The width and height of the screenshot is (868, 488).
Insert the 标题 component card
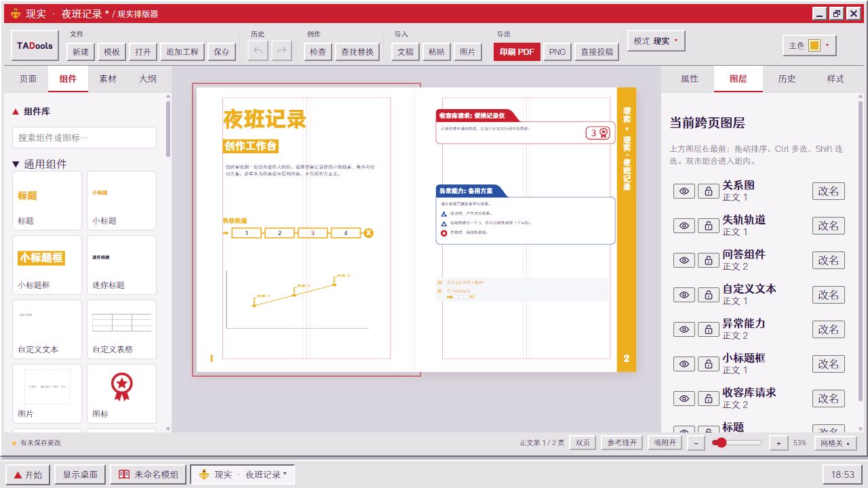click(47, 200)
